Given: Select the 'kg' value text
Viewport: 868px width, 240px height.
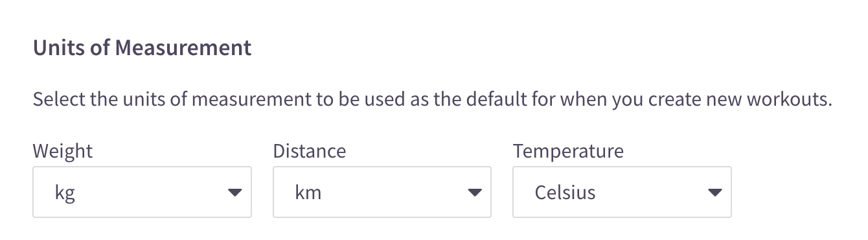Looking at the screenshot, I should (65, 193).
